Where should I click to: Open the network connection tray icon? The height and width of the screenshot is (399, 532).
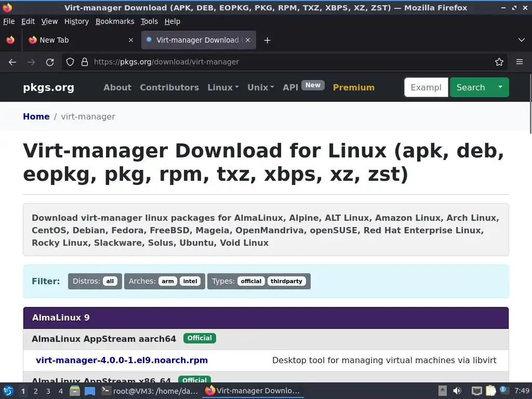pyautogui.click(x=477, y=391)
